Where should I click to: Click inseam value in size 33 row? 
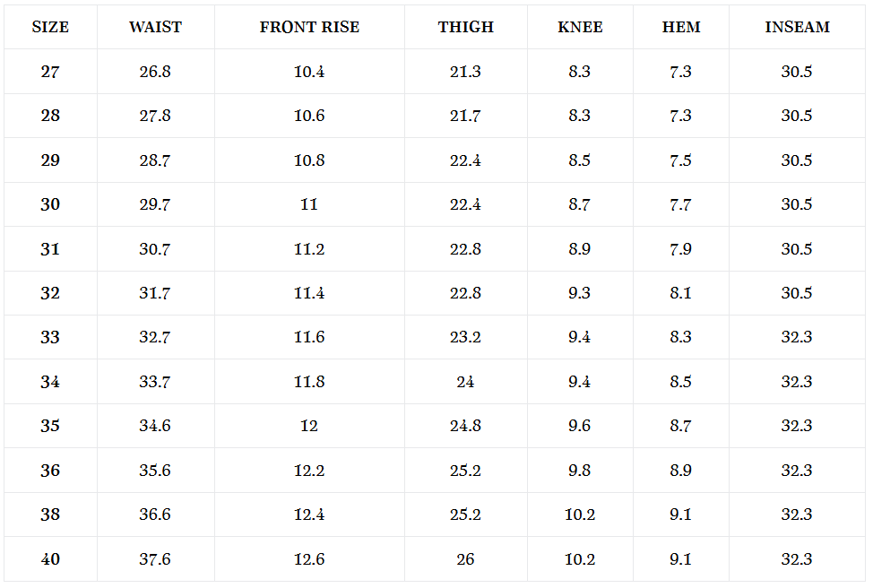click(797, 337)
